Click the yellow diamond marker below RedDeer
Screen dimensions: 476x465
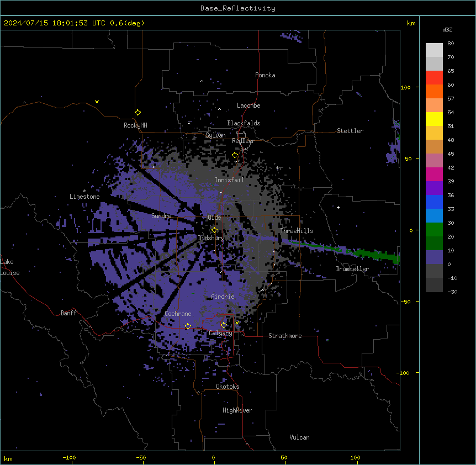[x=235, y=155]
